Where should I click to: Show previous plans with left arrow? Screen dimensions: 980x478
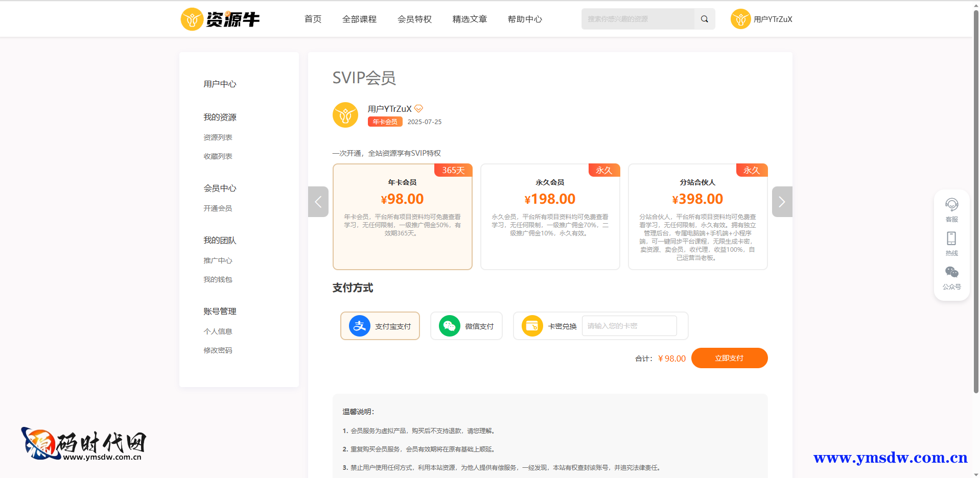tap(318, 202)
